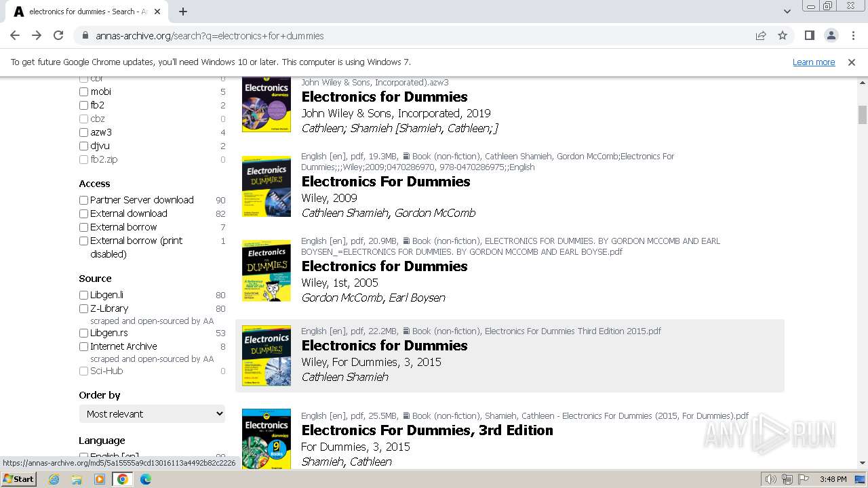Viewport: 868px width, 488px height.
Task: Check the azw3 format filter
Action: coord(83,132)
